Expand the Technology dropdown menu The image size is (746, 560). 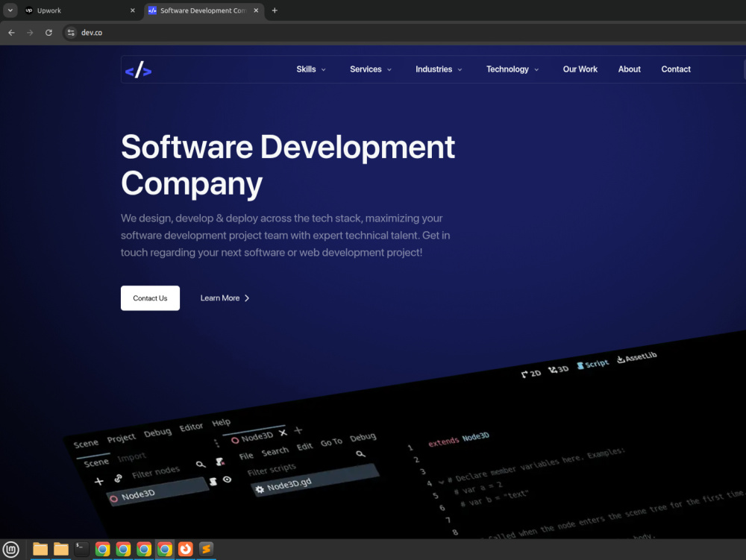pos(513,69)
